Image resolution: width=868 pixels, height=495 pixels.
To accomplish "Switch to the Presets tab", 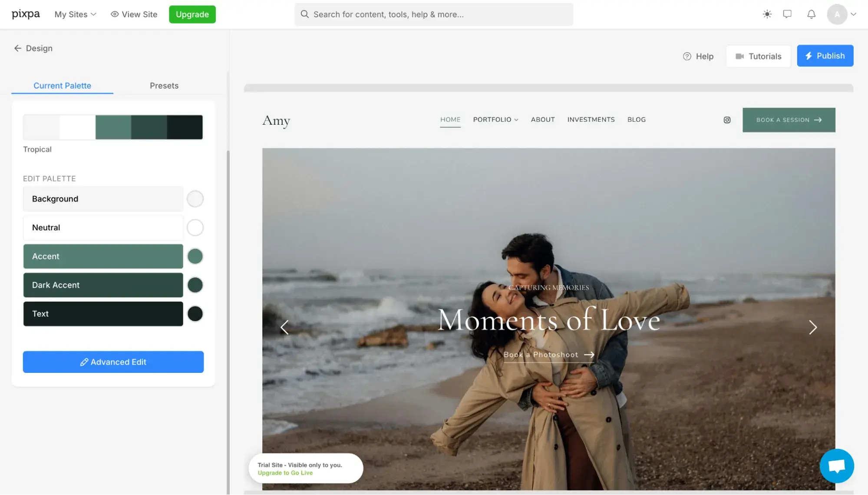I will [164, 86].
